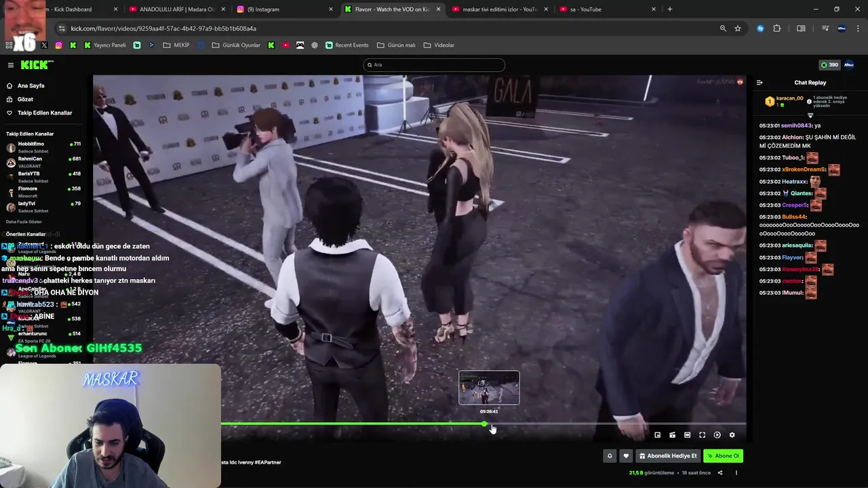Click username Bullss44 in chat
Viewport: 868px width, 488px height.
(795, 217)
